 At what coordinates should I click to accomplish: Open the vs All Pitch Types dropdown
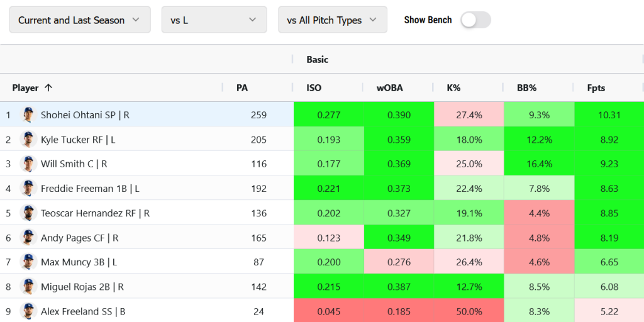332,20
